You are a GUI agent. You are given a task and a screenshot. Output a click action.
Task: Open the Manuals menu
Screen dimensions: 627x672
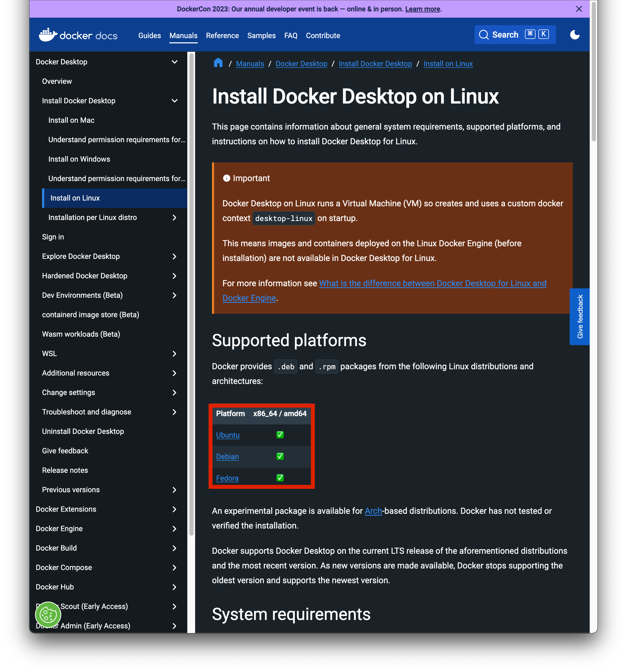click(183, 35)
